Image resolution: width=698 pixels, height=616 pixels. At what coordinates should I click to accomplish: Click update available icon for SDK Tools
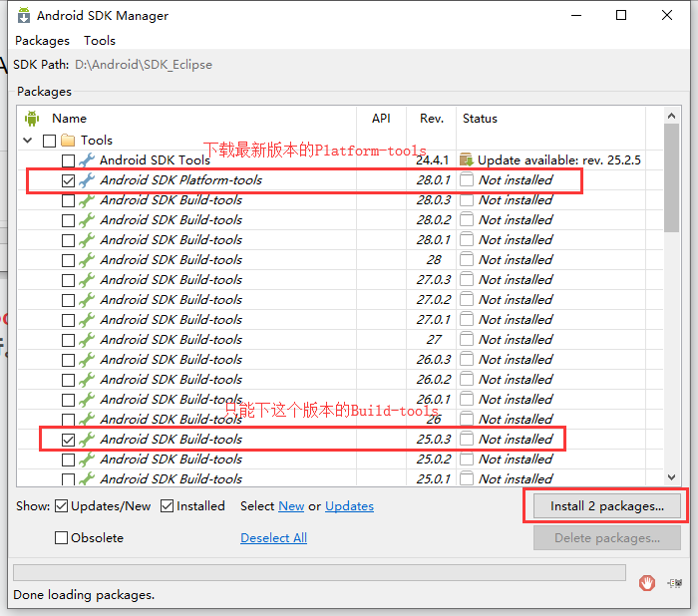click(x=466, y=159)
